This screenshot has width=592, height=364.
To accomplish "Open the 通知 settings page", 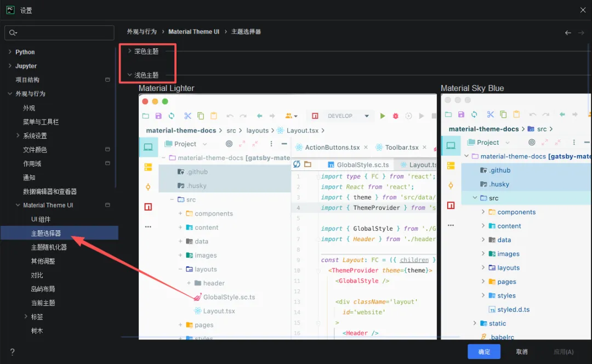I will point(29,178).
